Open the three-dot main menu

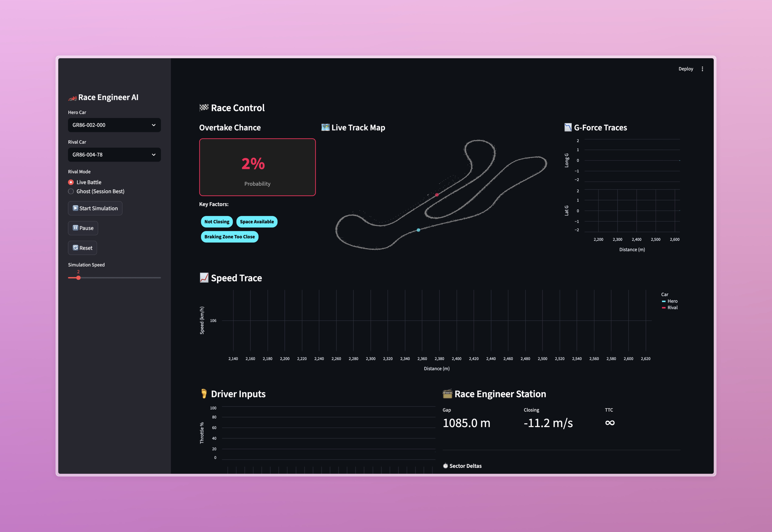pyautogui.click(x=702, y=69)
